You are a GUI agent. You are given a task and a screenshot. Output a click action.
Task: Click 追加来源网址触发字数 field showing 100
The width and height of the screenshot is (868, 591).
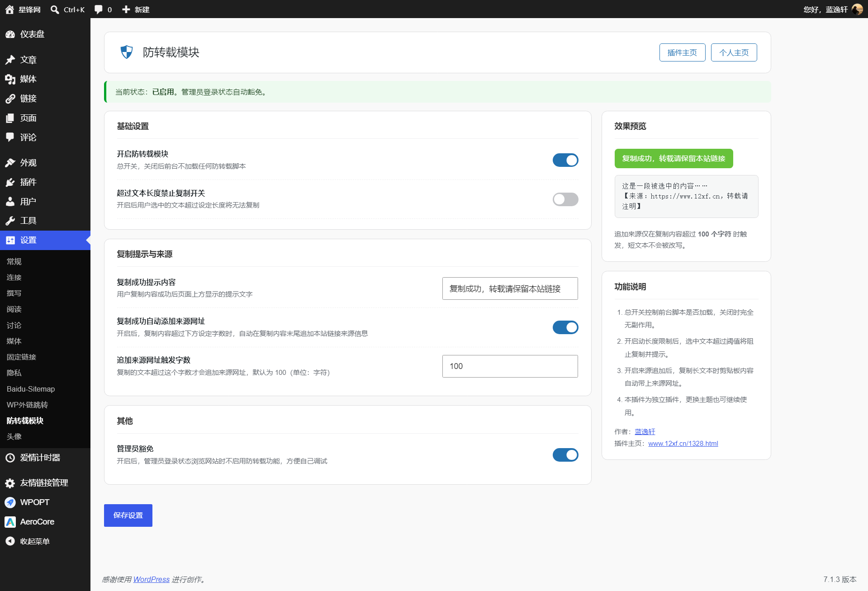click(x=510, y=366)
